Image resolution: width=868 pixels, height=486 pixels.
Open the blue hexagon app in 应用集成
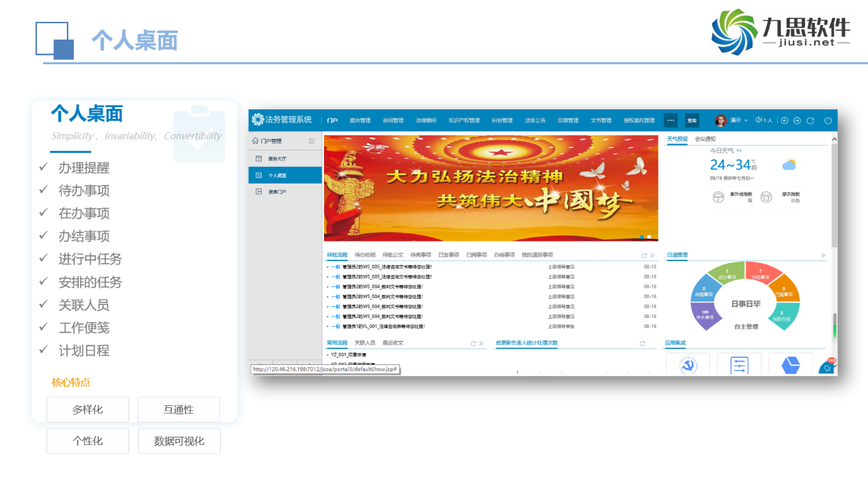click(x=790, y=366)
